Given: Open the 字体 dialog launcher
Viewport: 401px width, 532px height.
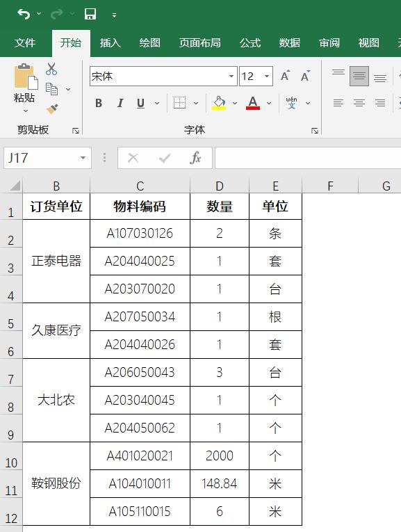Looking at the screenshot, I should coord(315,131).
